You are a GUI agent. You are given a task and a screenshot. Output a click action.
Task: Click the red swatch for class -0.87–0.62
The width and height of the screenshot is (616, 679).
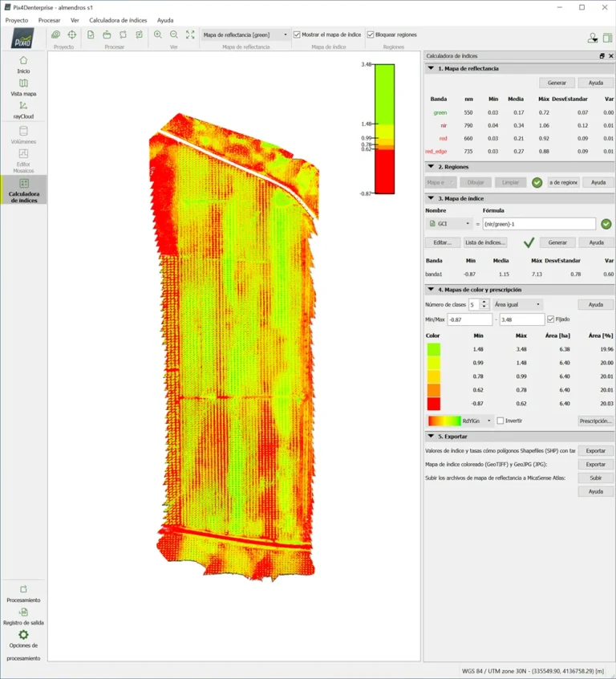434,404
